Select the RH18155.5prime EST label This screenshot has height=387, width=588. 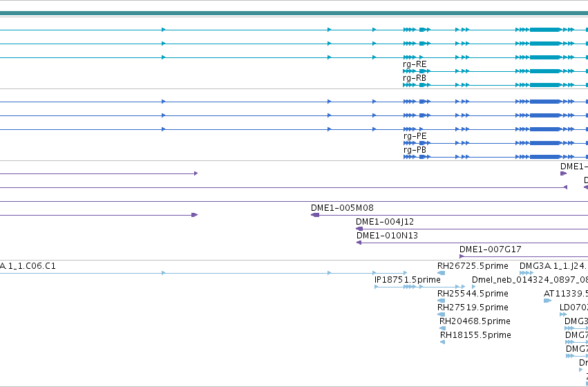(475, 335)
